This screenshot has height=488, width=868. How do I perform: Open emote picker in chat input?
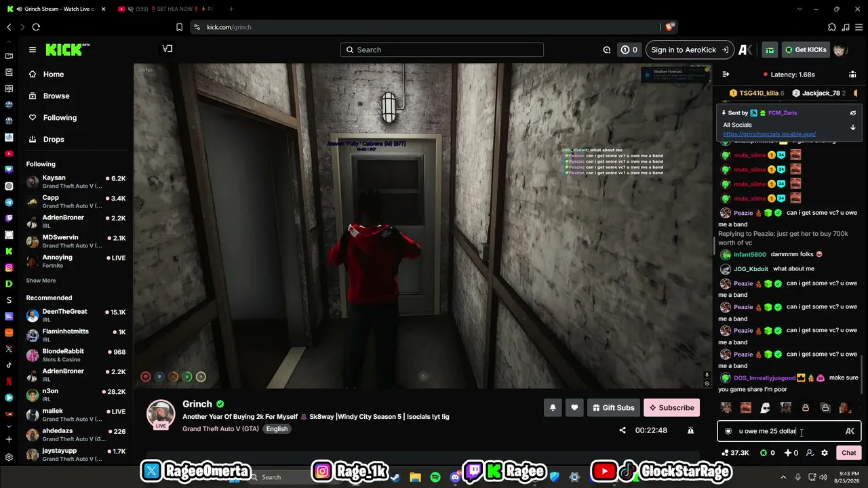[728, 432]
